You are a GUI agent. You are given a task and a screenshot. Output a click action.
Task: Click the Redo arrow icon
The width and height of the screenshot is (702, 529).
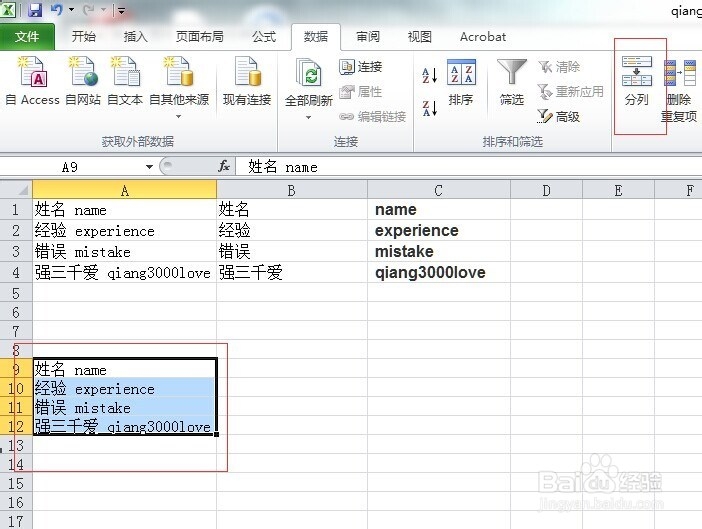89,9
